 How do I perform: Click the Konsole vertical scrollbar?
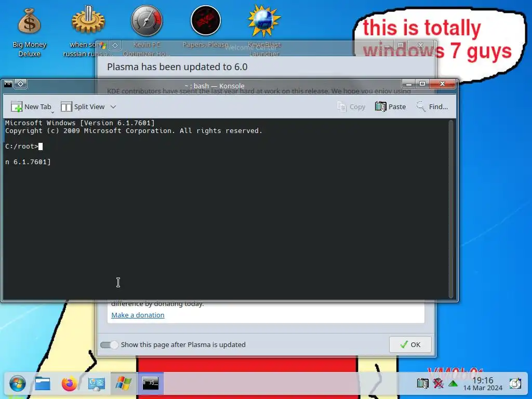451,209
